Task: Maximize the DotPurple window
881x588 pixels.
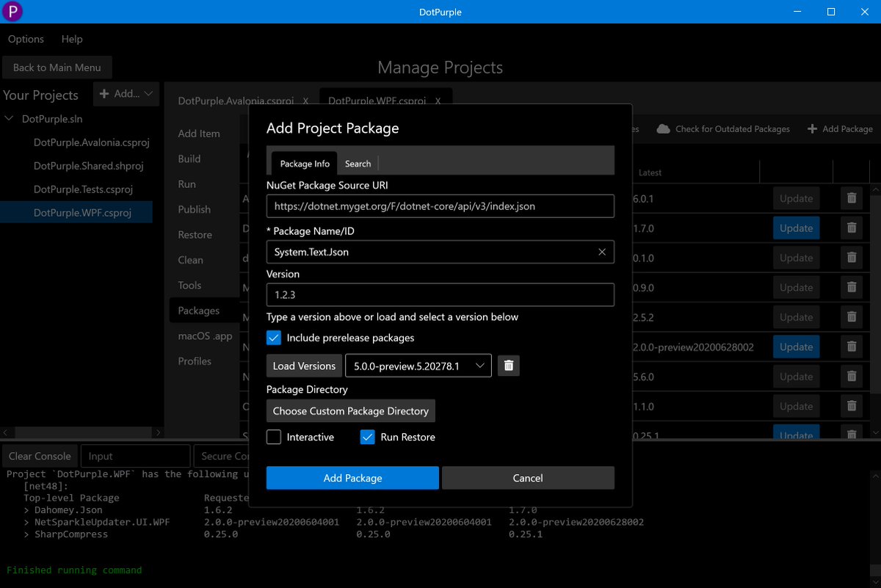Action: 831,12
